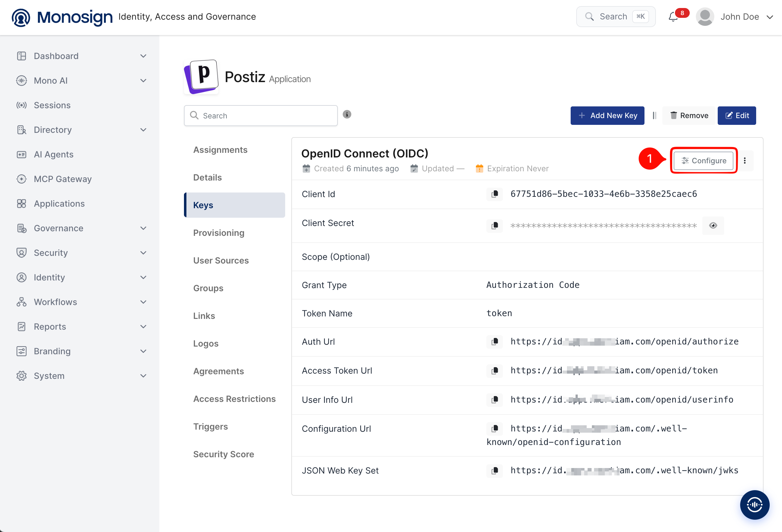Image resolution: width=782 pixels, height=532 pixels.
Task: Copy the Auth Url
Action: 495,342
